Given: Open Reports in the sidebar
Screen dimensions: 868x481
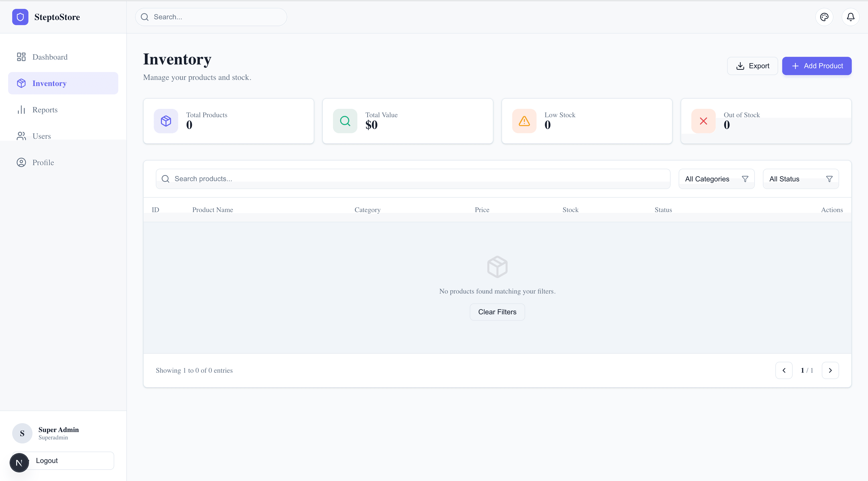Looking at the screenshot, I should tap(45, 110).
